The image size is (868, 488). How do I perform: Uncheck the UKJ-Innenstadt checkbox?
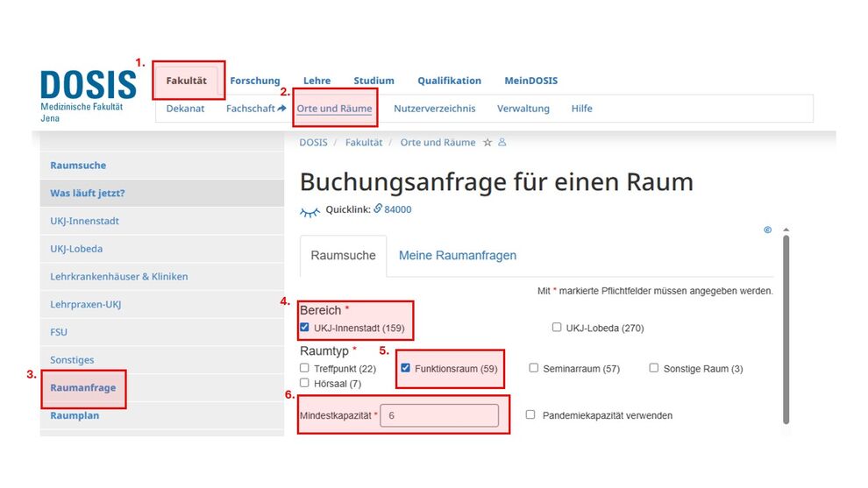tap(305, 328)
